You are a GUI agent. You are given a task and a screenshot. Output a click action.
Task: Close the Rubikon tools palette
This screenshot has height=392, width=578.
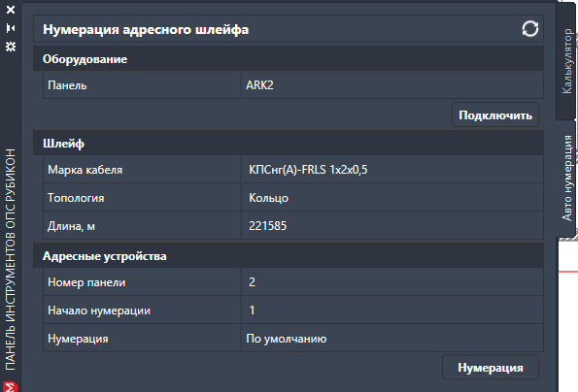[x=11, y=10]
